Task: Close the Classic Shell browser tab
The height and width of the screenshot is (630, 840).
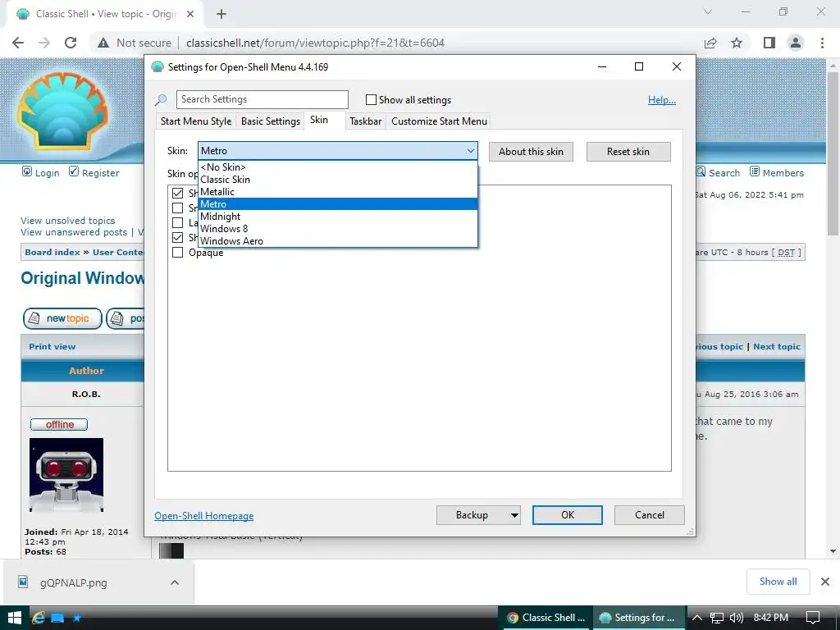Action: coord(190,14)
